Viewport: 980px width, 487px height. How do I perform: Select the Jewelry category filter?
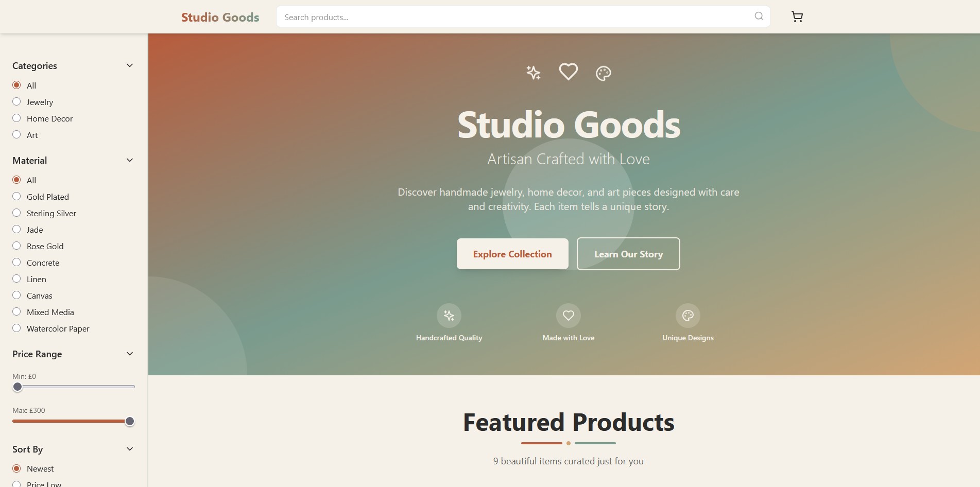click(x=16, y=101)
